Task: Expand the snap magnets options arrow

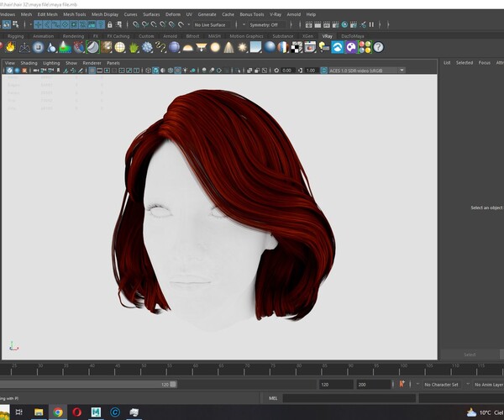Action: [x=189, y=24]
